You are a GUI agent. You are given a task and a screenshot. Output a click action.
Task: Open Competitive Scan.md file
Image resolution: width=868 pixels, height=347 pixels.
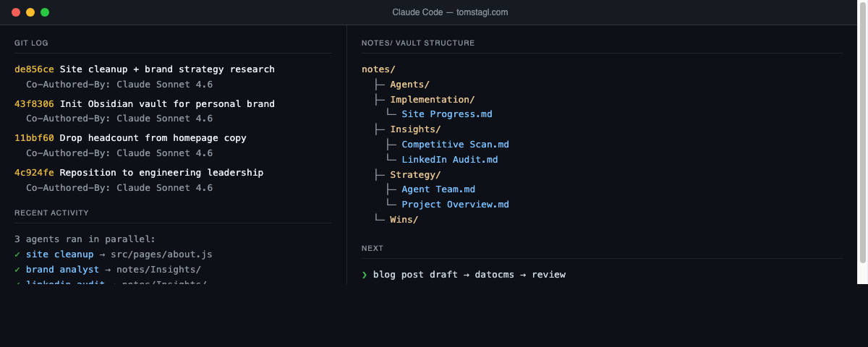tap(455, 145)
